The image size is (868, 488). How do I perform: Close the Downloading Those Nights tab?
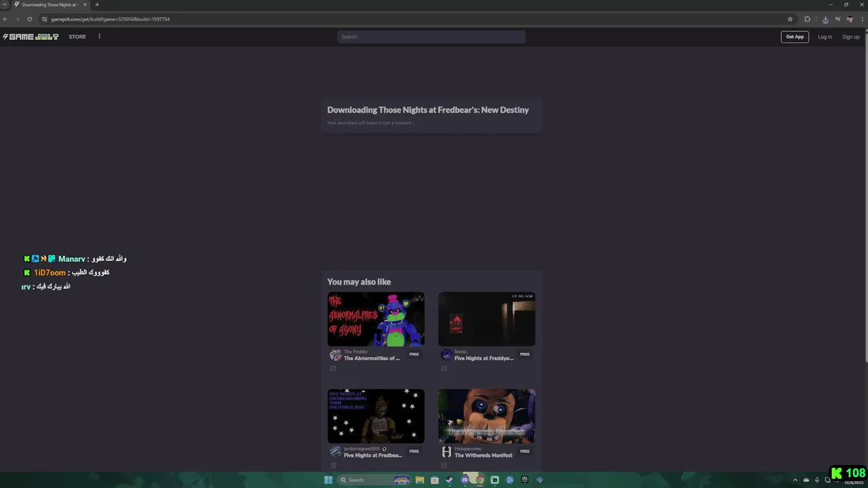85,5
